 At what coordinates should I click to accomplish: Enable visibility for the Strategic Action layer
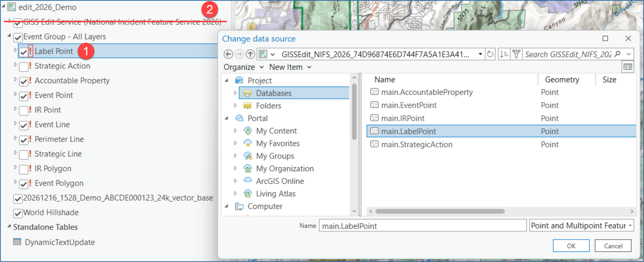pyautogui.click(x=23, y=67)
